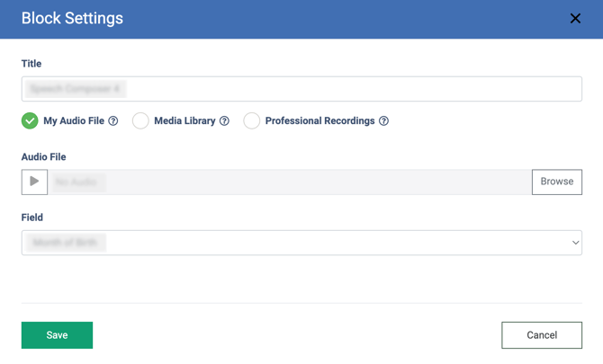Click the Audio File name field
Image resolution: width=603 pixels, height=364 pixels.
point(289,182)
